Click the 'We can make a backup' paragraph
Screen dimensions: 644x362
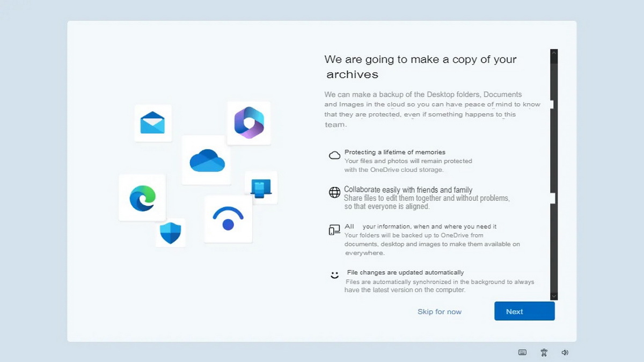pyautogui.click(x=432, y=109)
